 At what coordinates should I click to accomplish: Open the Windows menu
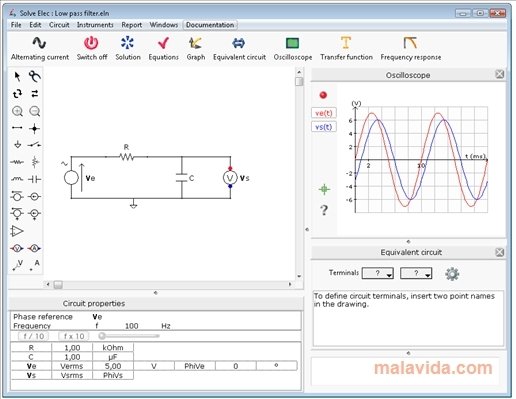pos(163,25)
